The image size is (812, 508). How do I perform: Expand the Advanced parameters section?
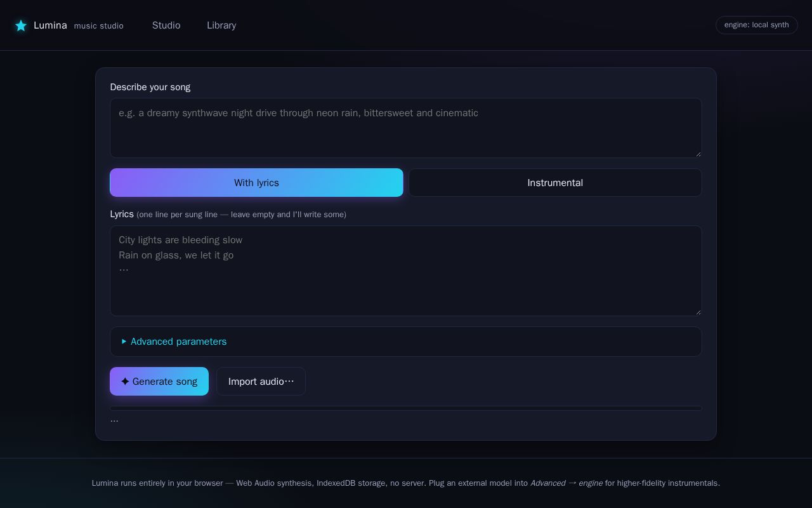click(406, 342)
